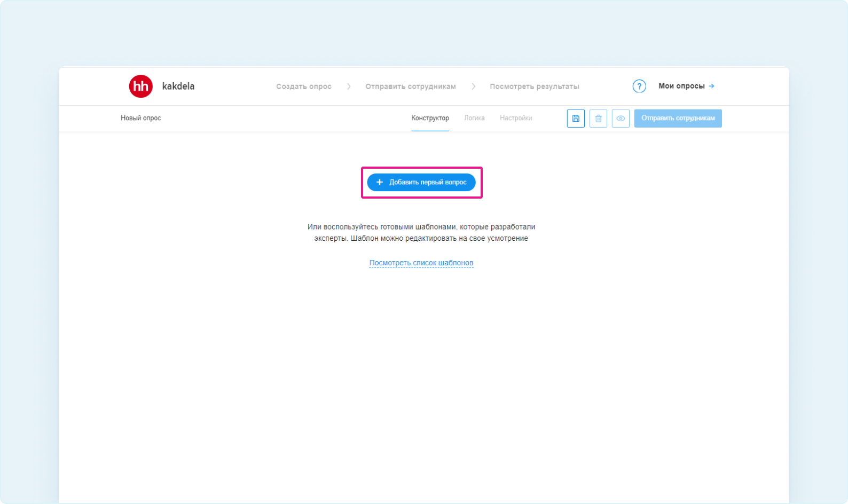The width and height of the screenshot is (848, 504).
Task: Click the template description paragraph text
Action: (421, 233)
